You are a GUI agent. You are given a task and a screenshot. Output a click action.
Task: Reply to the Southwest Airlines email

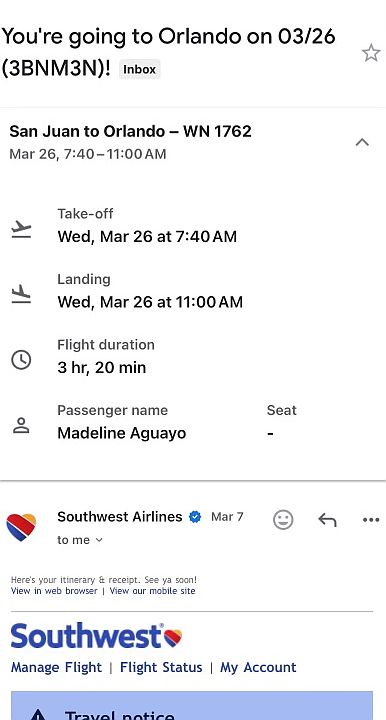click(327, 520)
